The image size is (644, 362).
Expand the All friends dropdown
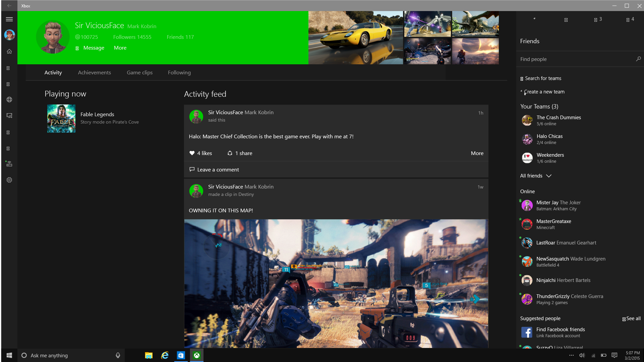[536, 176]
